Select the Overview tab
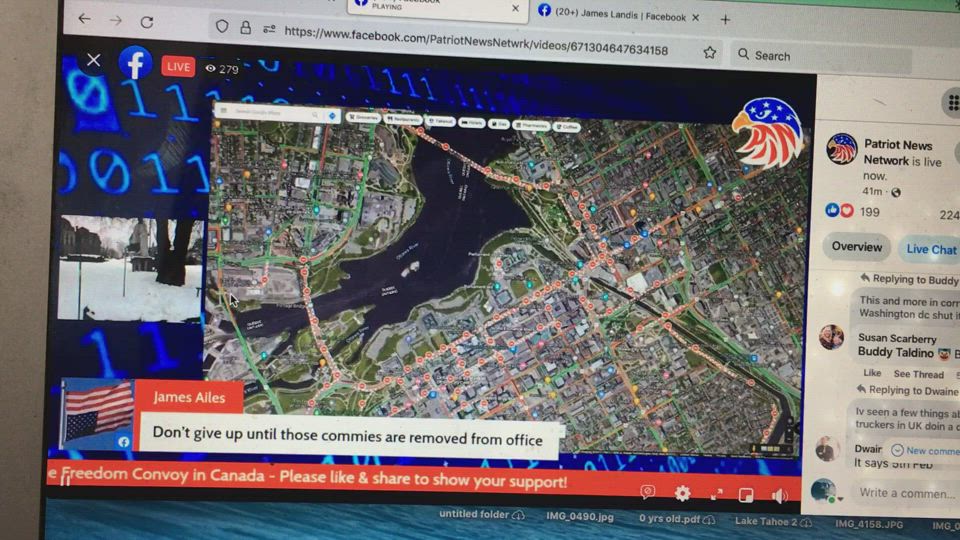Viewport: 960px width, 540px height. (x=857, y=247)
